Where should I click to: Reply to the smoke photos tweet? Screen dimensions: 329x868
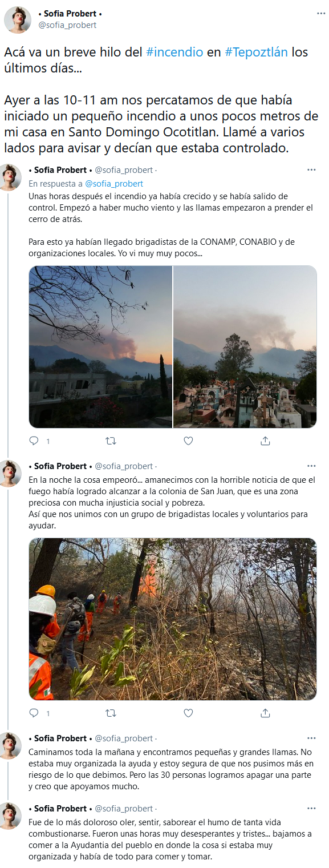pos(34,441)
